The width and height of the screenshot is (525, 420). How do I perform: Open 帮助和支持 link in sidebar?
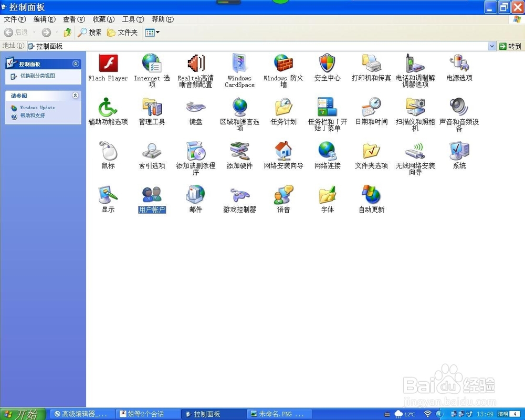point(33,115)
